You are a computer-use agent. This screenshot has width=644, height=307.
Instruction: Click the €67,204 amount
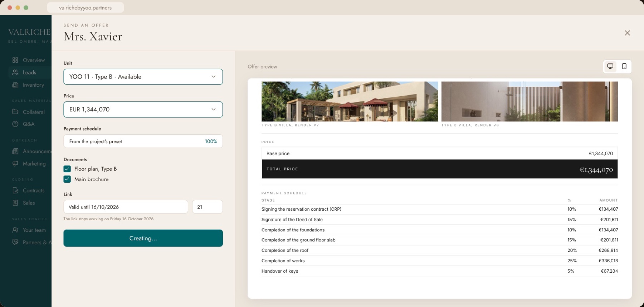(609, 271)
